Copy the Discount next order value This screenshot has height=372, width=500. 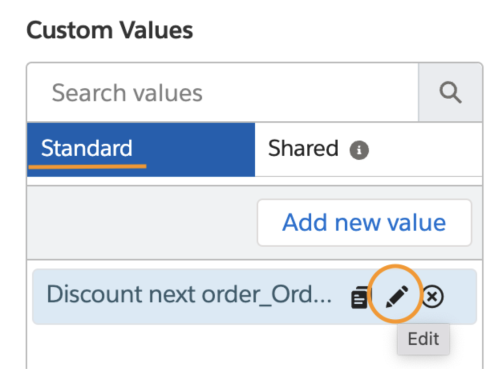coord(359,297)
